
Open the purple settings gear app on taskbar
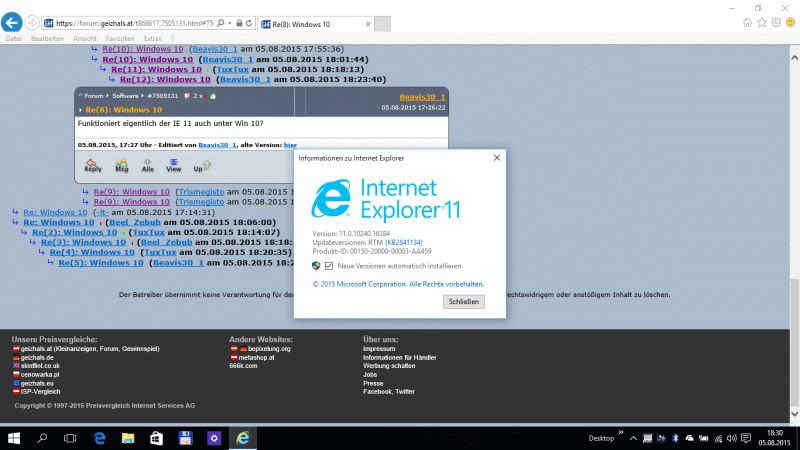click(x=214, y=438)
